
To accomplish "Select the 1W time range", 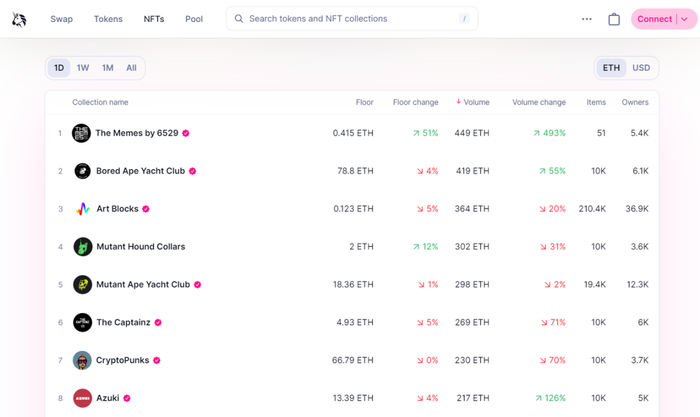I will point(83,68).
